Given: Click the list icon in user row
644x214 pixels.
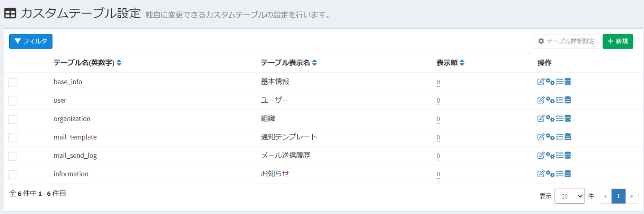Looking at the screenshot, I should (x=559, y=100).
